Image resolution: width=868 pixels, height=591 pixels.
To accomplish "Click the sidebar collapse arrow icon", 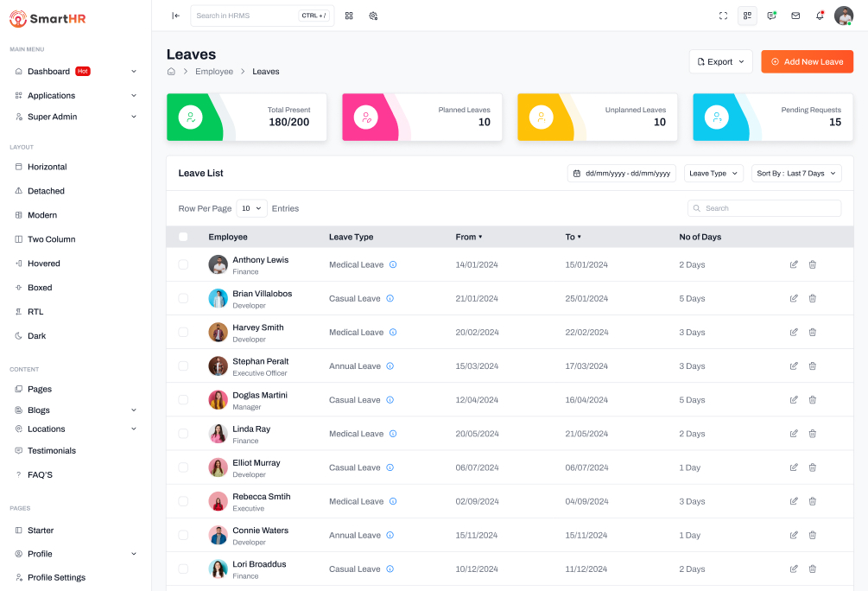I will pyautogui.click(x=175, y=16).
